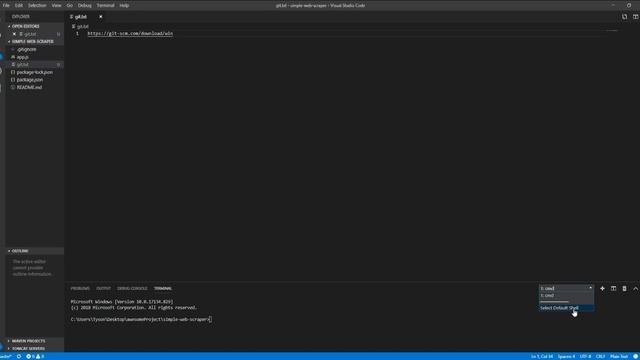Viewport: 640px width, 360px height.
Task: Click the Explorer panel title
Action: click(x=20, y=17)
